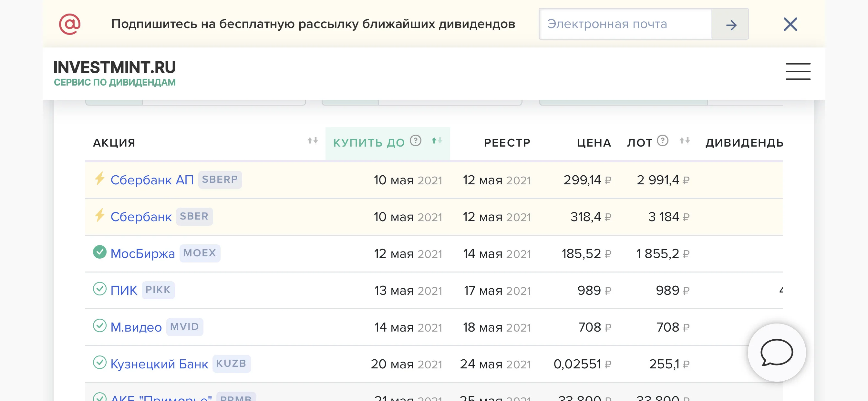Select price 0,02551 ₽

tap(582, 364)
